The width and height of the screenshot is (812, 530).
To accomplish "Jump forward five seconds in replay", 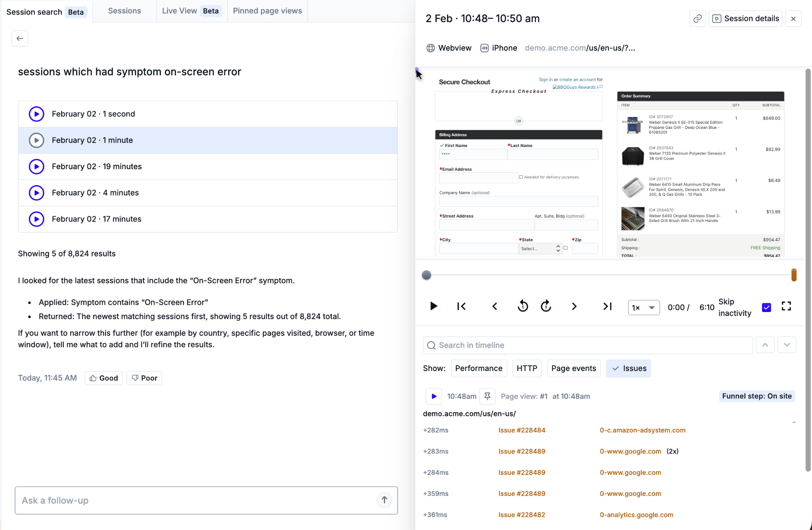I will pyautogui.click(x=546, y=306).
